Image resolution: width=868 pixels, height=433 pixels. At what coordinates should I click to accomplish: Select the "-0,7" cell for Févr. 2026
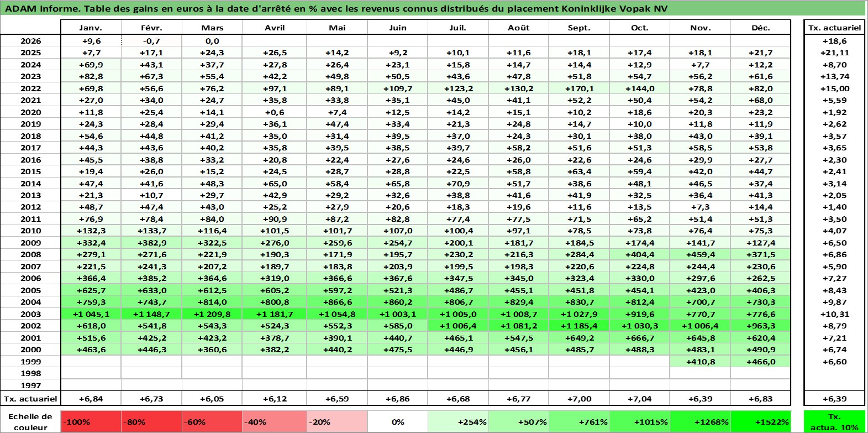(x=152, y=41)
